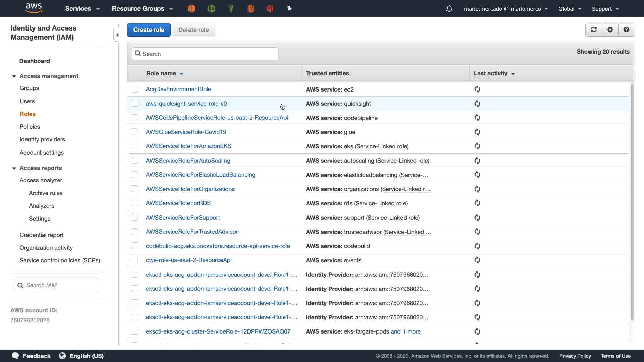Click the roles table vertical scrollbar
Screen dimensions: 644x362
click(x=632, y=201)
